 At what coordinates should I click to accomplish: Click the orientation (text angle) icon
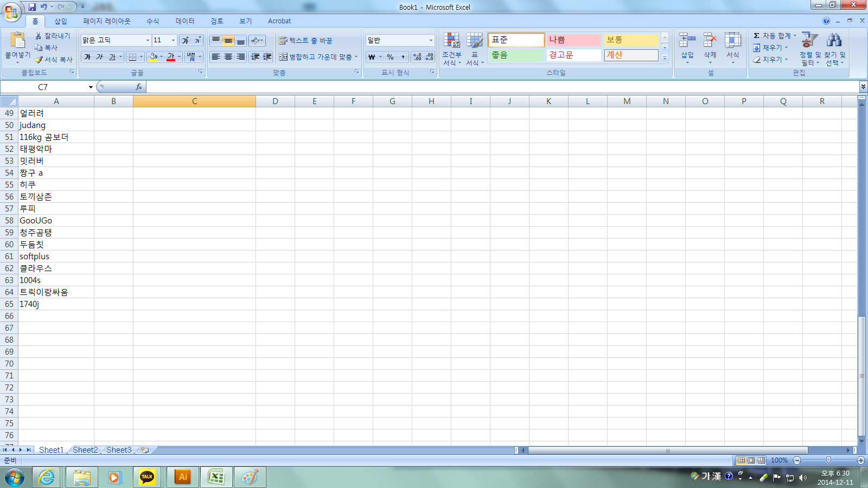[255, 41]
